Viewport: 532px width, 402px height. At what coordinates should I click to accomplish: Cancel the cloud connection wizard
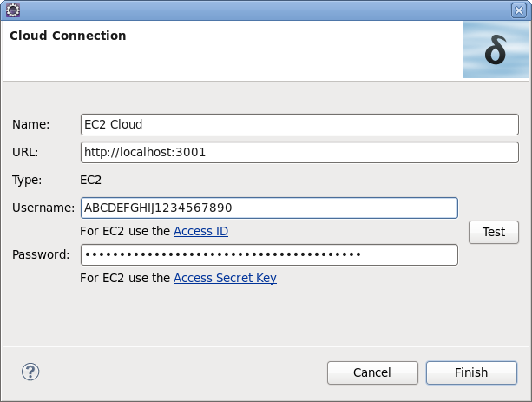(x=372, y=372)
